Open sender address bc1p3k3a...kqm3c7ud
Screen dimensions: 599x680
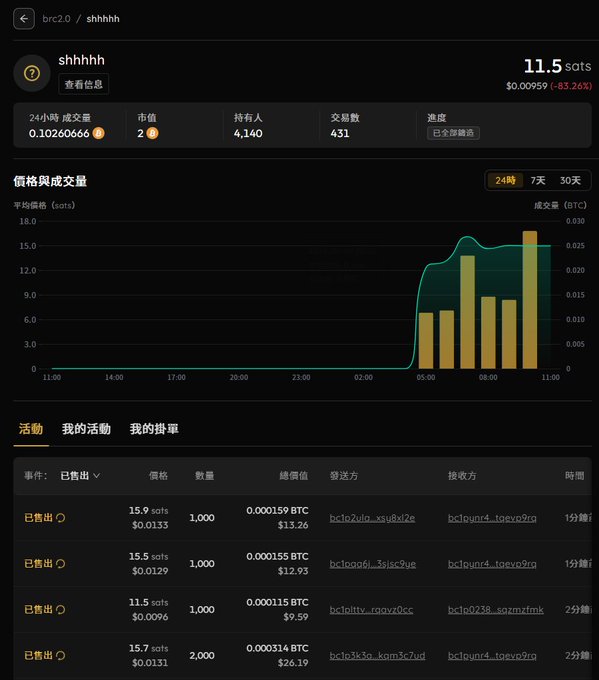pyautogui.click(x=377, y=656)
